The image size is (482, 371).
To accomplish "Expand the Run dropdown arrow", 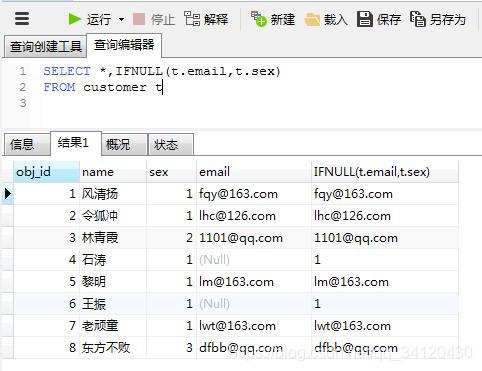I will [121, 19].
